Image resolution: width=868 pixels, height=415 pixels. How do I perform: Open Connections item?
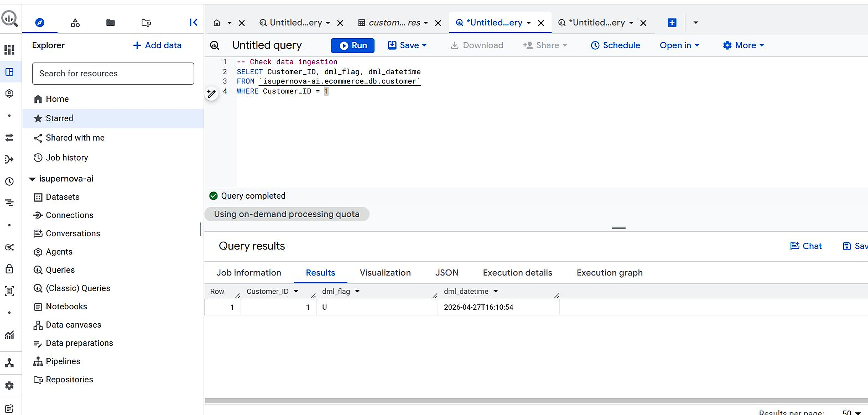tap(69, 215)
